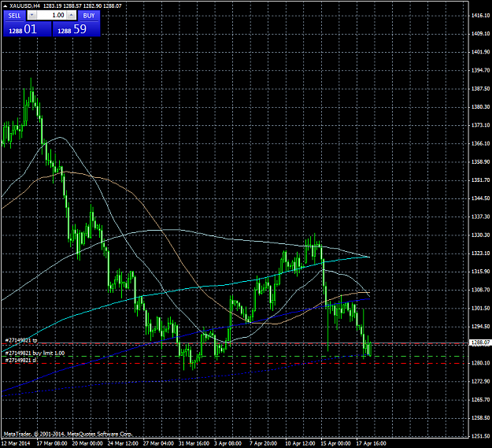Click the 10 Apr 12:00 time label

tap(300, 443)
